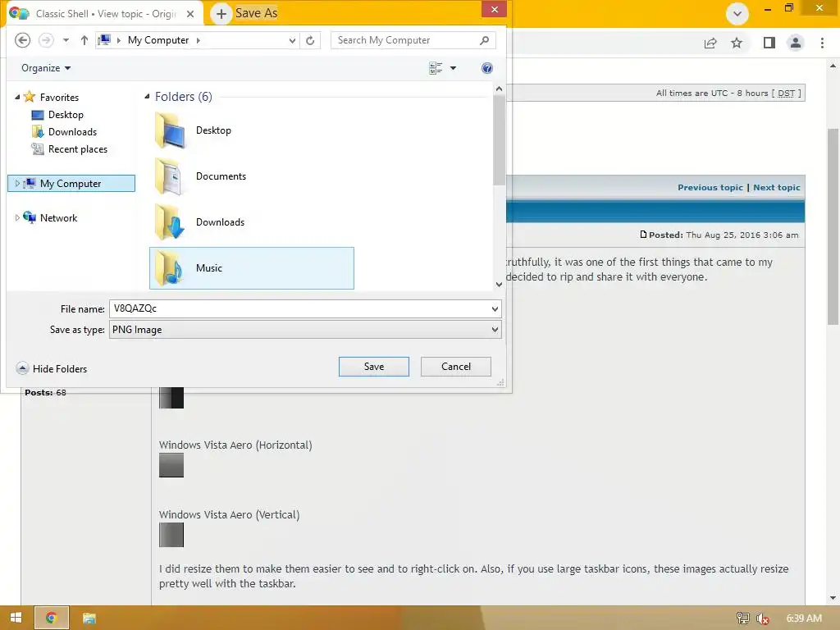Image resolution: width=840 pixels, height=630 pixels.
Task: Click Windows Vista Aero (Vertical) image
Action: click(x=171, y=535)
